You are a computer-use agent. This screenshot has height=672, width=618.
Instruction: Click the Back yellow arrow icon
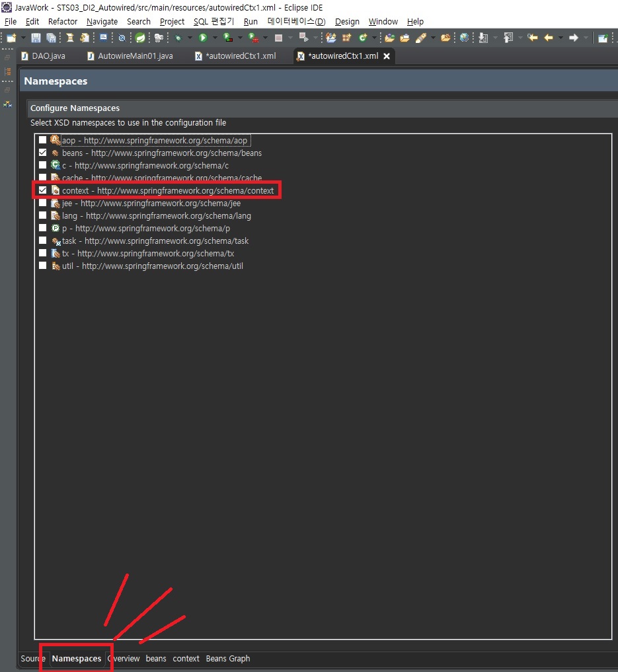click(548, 38)
